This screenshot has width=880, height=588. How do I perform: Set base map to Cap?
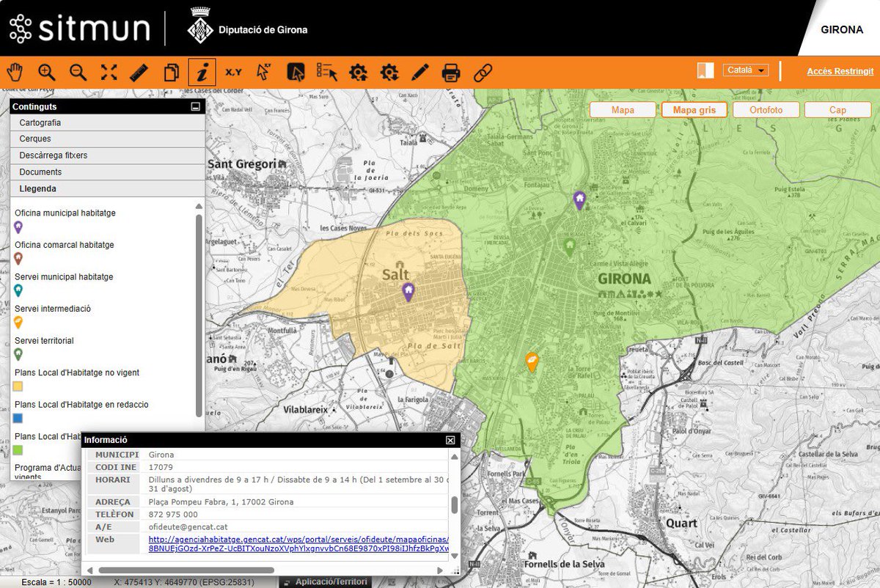[x=837, y=110]
